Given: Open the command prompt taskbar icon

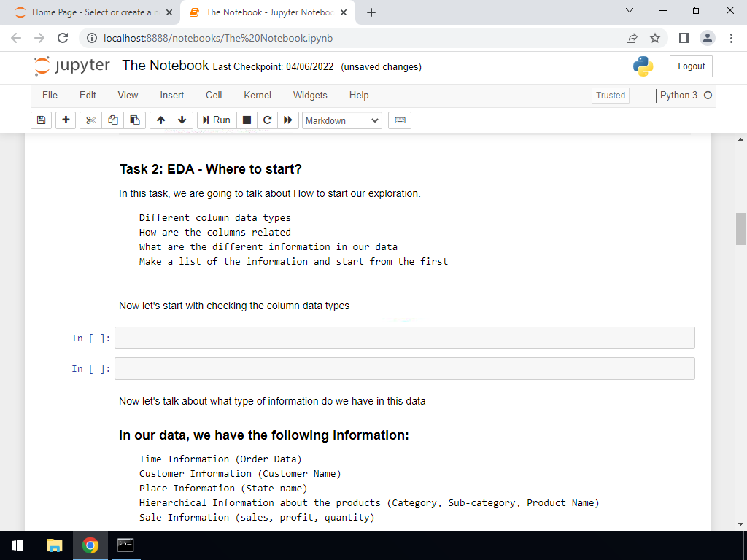Looking at the screenshot, I should click(x=125, y=545).
